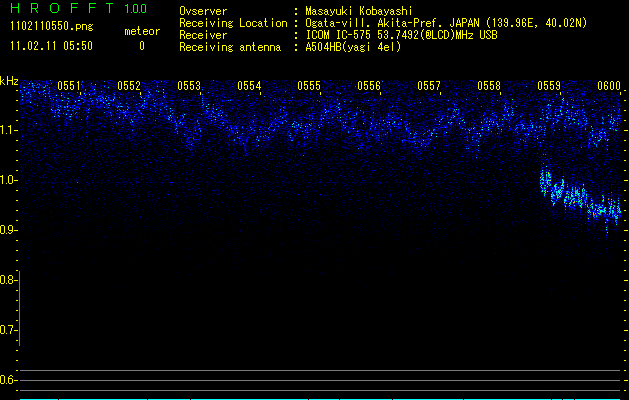Viewport: 629px width, 400px height.
Task: Click the 0551 time marker
Action: 69,86
